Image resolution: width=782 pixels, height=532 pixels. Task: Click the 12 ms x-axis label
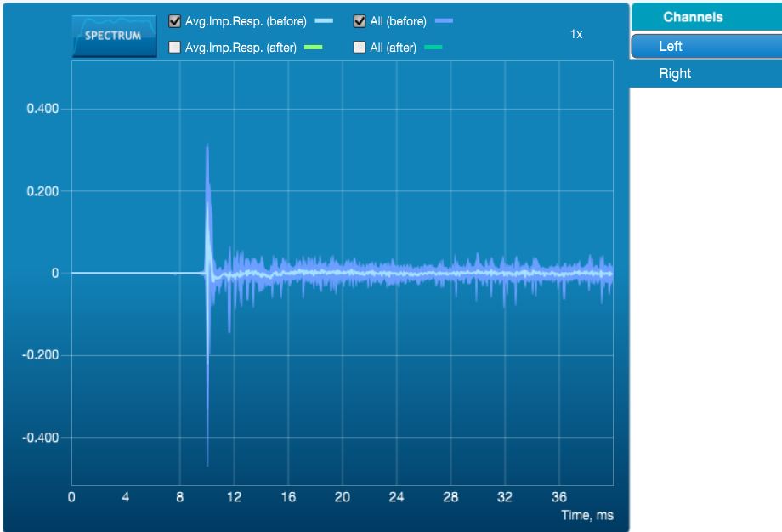pyautogui.click(x=234, y=497)
